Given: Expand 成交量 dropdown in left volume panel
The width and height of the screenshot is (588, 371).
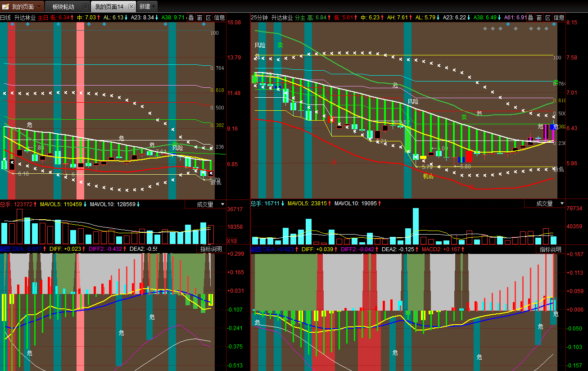Looking at the screenshot, I should [x=222, y=204].
